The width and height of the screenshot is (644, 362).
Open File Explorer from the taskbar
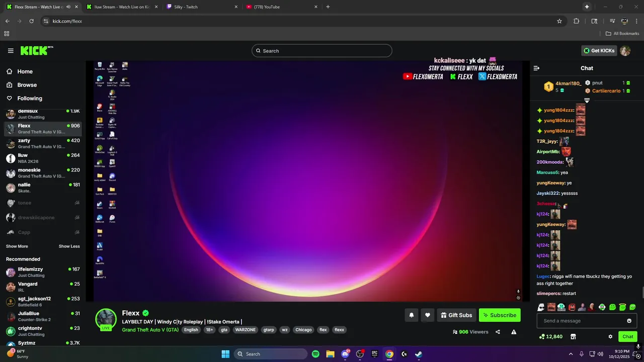(x=330, y=354)
